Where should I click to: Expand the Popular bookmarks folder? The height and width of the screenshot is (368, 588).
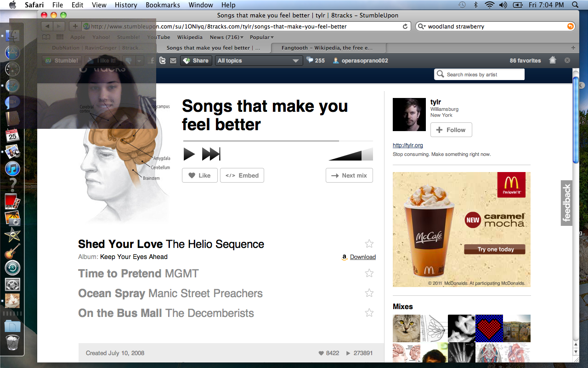tap(262, 37)
